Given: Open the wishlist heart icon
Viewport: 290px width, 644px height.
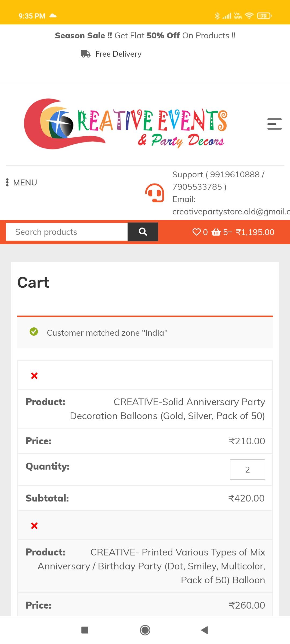Looking at the screenshot, I should coord(197,232).
